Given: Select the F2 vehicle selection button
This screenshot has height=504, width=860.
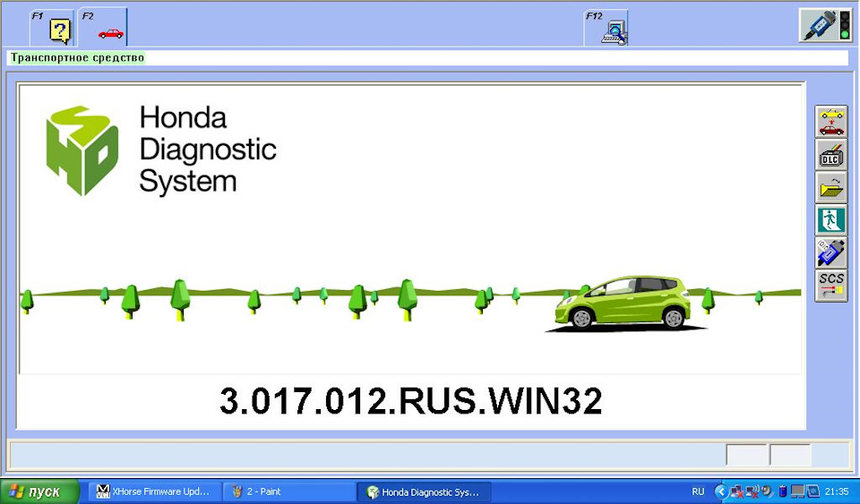Looking at the screenshot, I should point(102,28).
